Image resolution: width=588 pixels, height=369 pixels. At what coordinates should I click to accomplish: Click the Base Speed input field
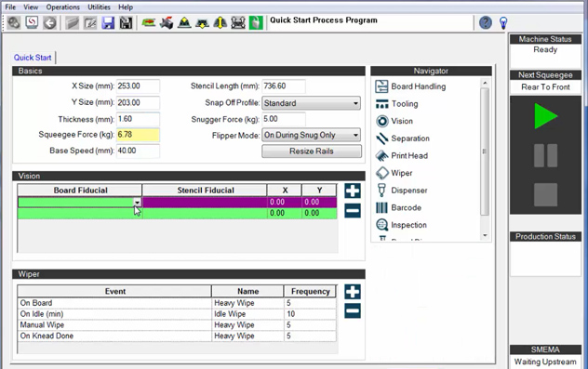138,151
